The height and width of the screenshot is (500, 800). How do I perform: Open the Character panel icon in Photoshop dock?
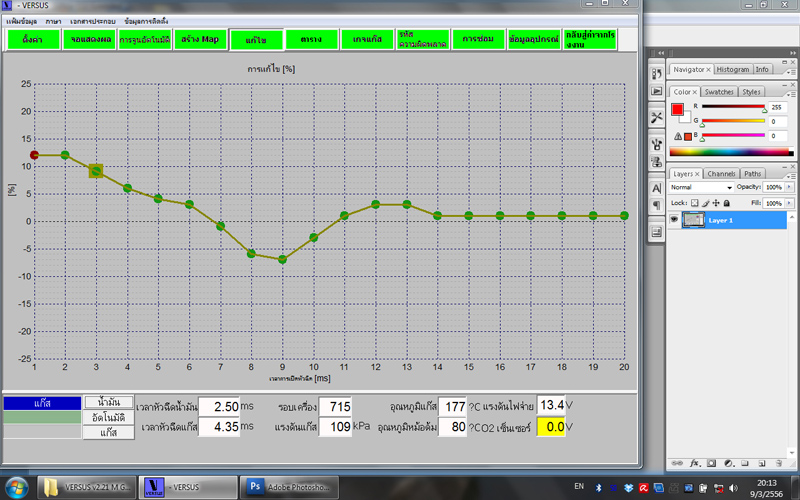pyautogui.click(x=657, y=188)
